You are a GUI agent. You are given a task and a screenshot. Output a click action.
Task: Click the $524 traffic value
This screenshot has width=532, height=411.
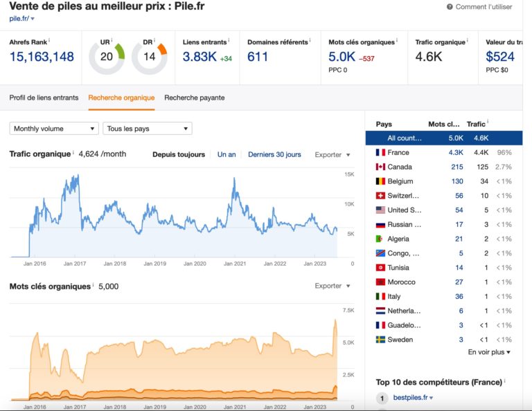click(500, 57)
